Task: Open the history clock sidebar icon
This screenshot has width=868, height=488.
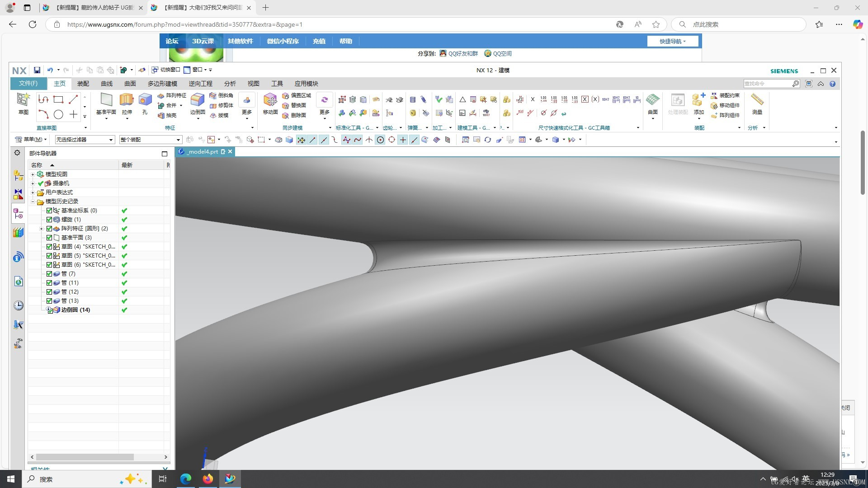Action: [18, 306]
